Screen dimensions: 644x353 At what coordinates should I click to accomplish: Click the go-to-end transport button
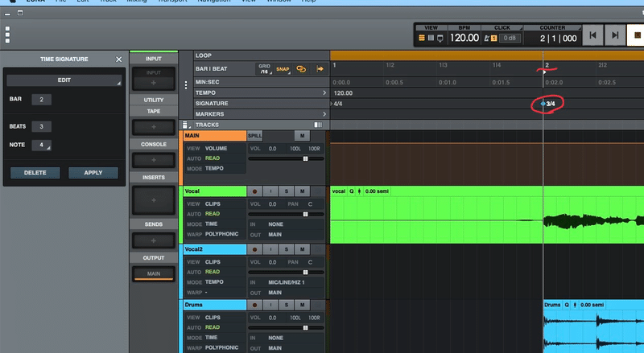pos(615,35)
